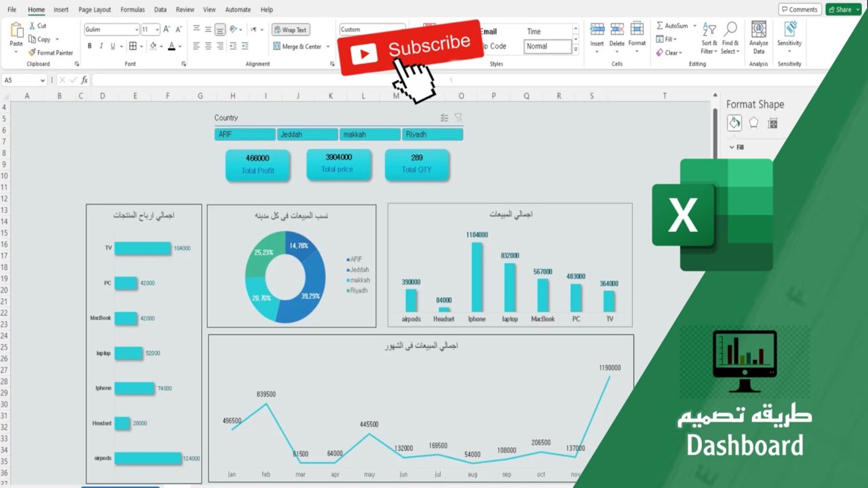Click the Analyze Data icon
This screenshot has width=868, height=488.
click(758, 38)
